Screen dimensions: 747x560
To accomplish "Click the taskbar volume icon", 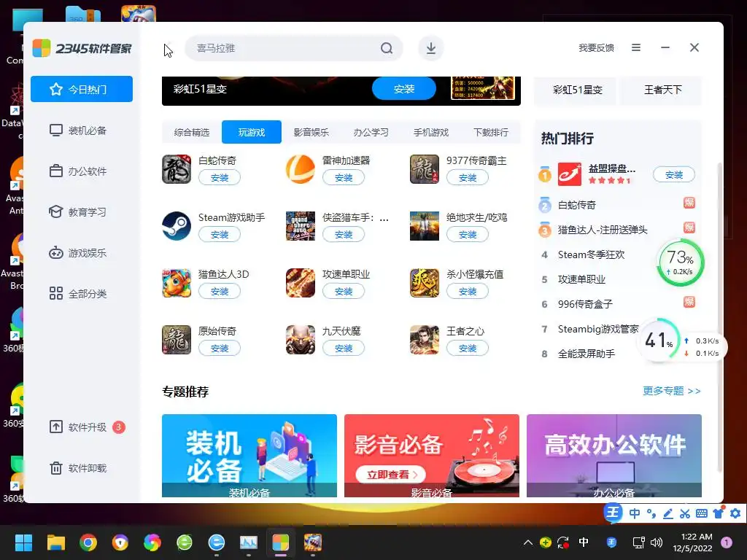I will point(657,542).
